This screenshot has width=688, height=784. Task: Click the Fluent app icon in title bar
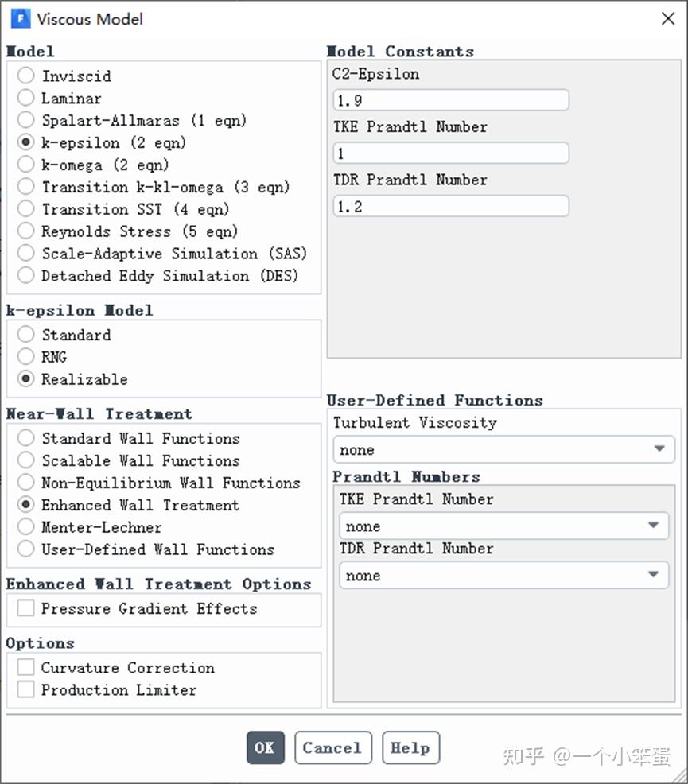pos(21,19)
